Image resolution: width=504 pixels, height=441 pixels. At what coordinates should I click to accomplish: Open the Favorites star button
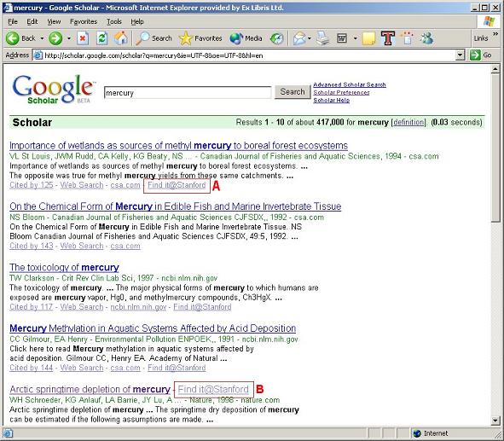200,38
